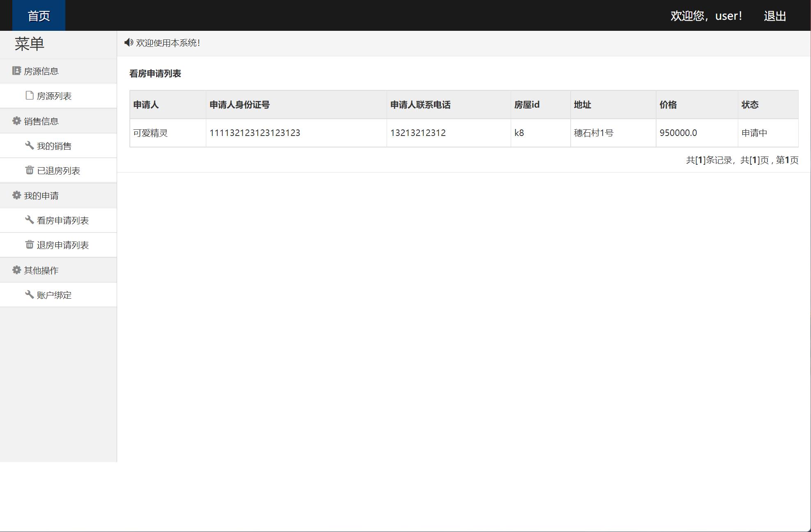This screenshot has height=532, width=811.
Task: Click the gear icon beside 销售信息
Action: tap(16, 121)
